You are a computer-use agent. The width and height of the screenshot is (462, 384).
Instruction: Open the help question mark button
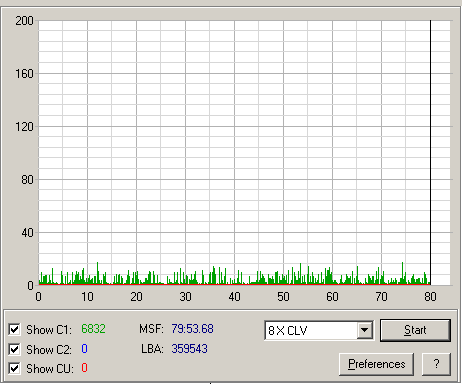[436, 364]
